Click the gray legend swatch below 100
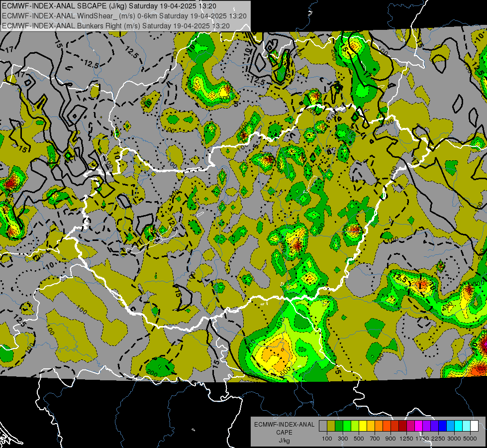This screenshot has height=448, width=487. (323, 426)
